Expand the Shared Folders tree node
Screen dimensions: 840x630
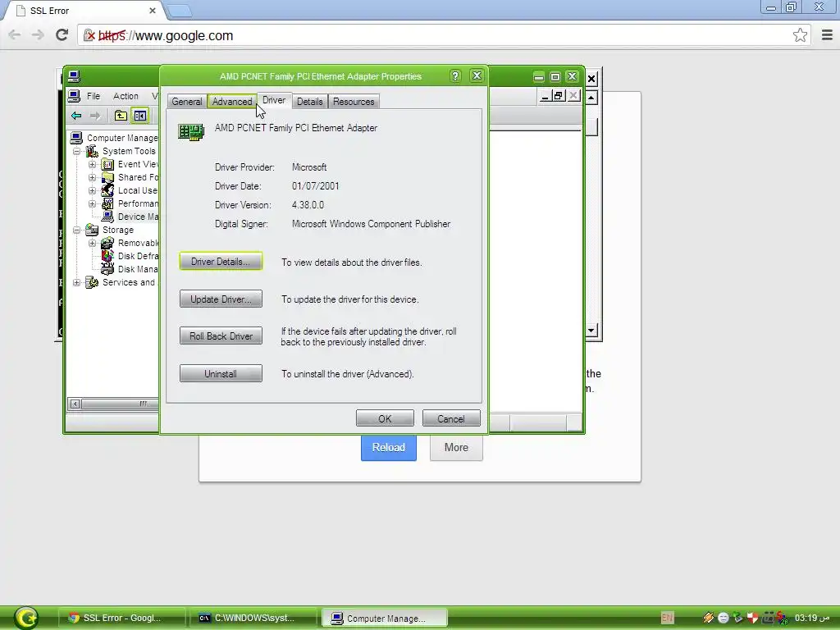(x=92, y=177)
